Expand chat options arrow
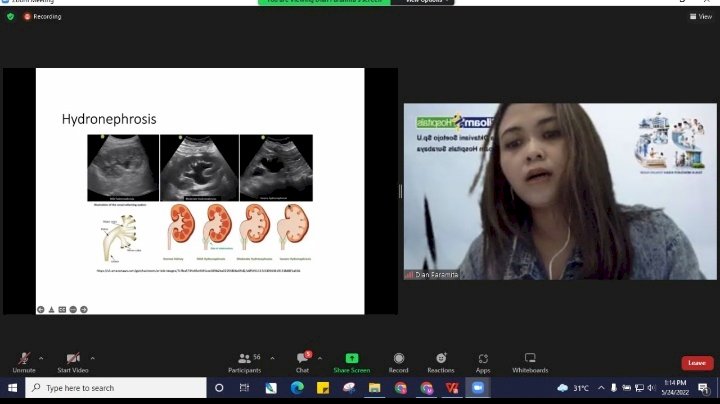 coord(320,358)
